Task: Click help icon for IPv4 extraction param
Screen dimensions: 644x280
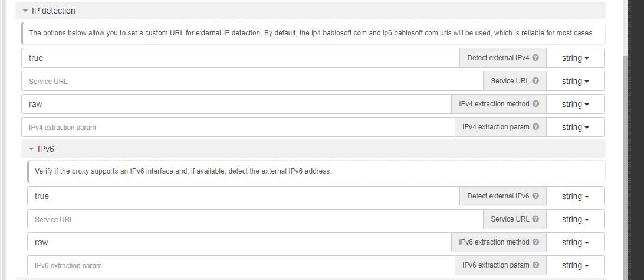Action: [535, 127]
